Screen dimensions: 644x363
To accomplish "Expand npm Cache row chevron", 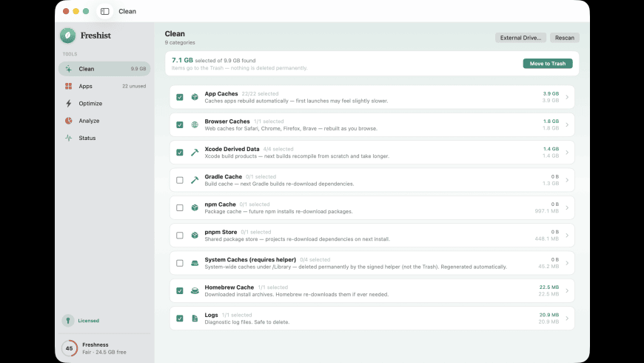I will [567, 207].
